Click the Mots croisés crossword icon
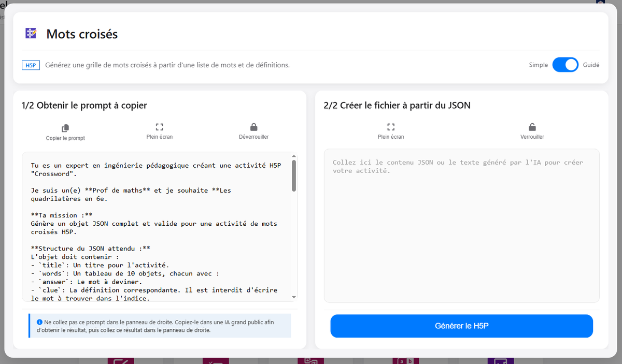The image size is (622, 364). pos(31,34)
